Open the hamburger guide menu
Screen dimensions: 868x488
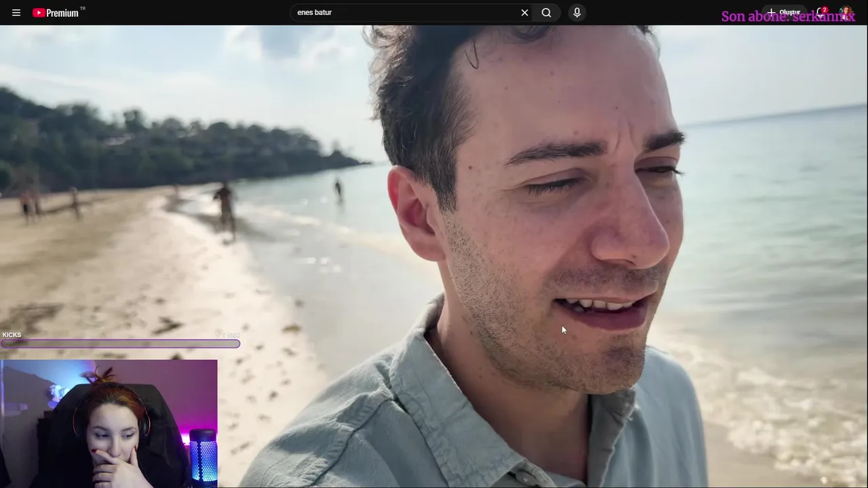[16, 12]
